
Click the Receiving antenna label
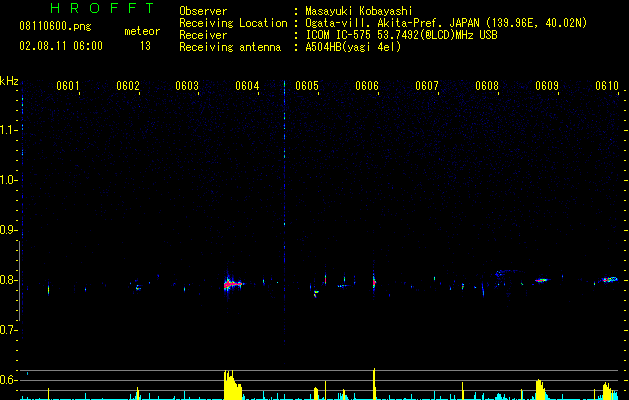pyautogui.click(x=230, y=47)
